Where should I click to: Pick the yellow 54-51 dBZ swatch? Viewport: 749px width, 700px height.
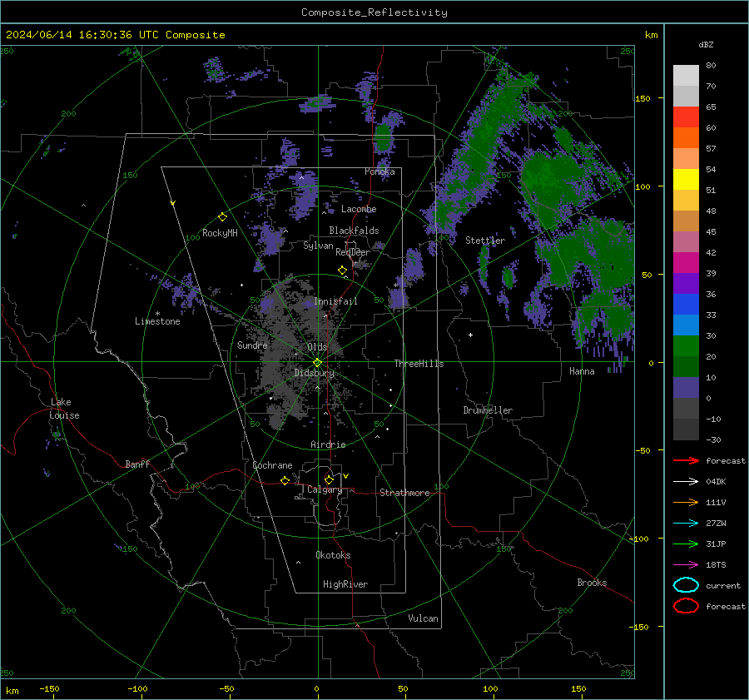[686, 180]
